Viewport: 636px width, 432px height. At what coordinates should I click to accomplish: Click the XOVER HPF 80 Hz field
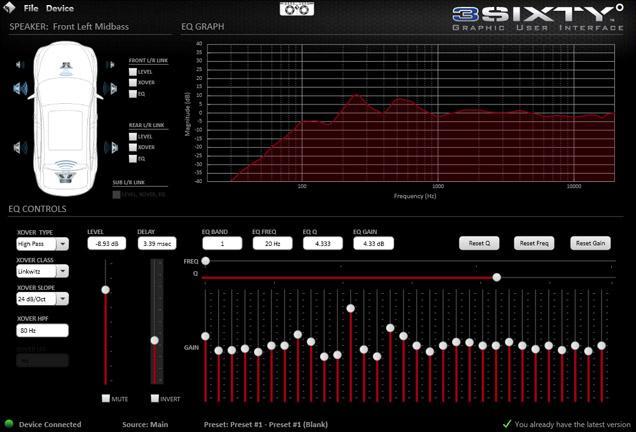(x=41, y=330)
